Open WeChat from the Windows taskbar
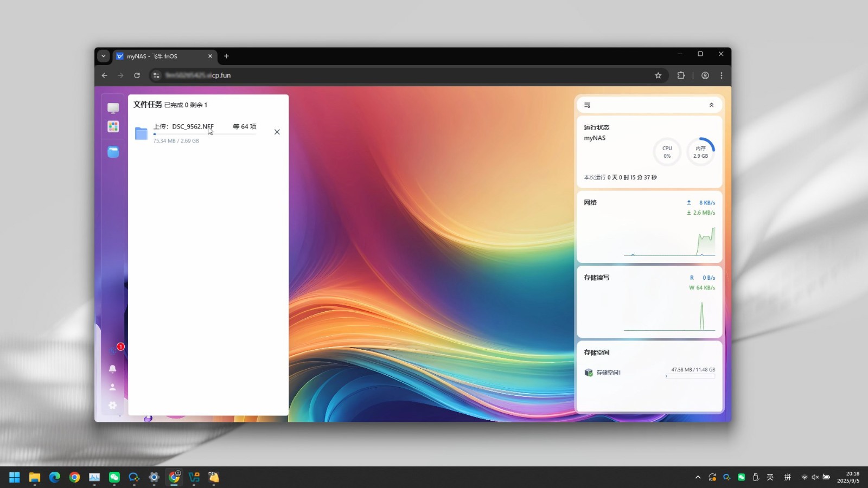The image size is (868, 488). (114, 477)
